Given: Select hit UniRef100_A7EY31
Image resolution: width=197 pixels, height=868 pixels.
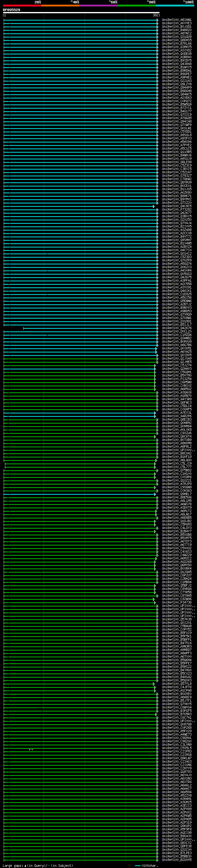Looking at the screenshot, I should tap(176, 413).
